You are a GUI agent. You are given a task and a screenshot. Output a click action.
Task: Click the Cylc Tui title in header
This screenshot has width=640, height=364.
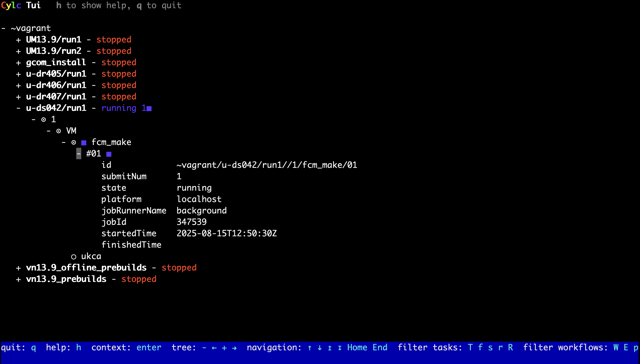pos(21,5)
